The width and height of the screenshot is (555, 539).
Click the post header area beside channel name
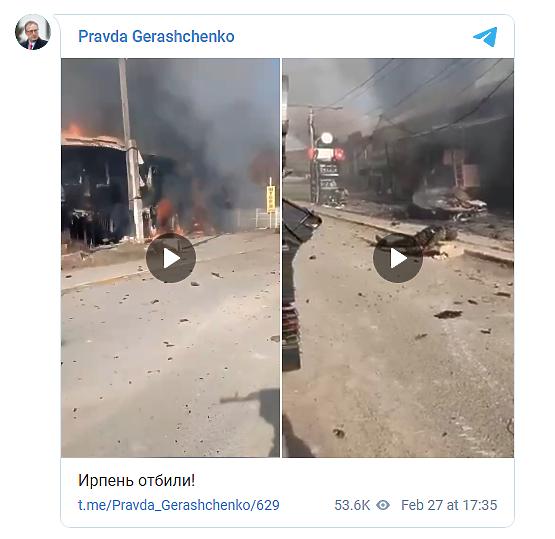[352, 36]
